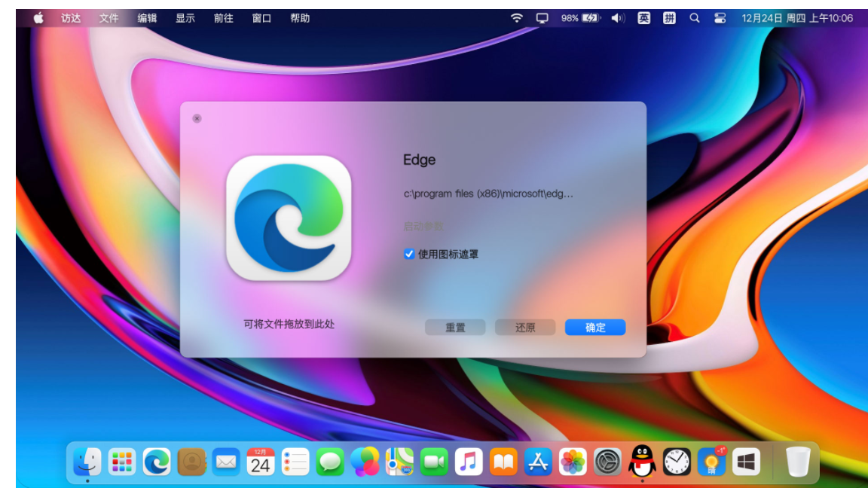Open Windows logo icon in dock

(x=746, y=462)
